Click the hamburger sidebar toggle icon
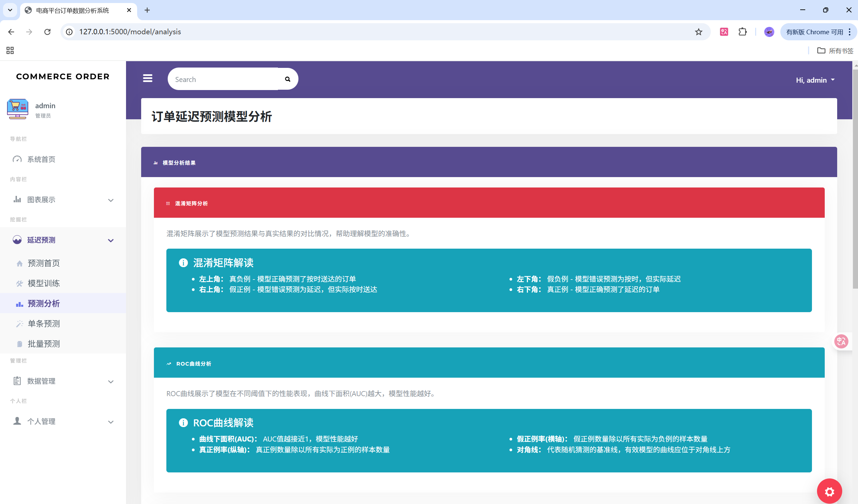 pyautogui.click(x=148, y=79)
